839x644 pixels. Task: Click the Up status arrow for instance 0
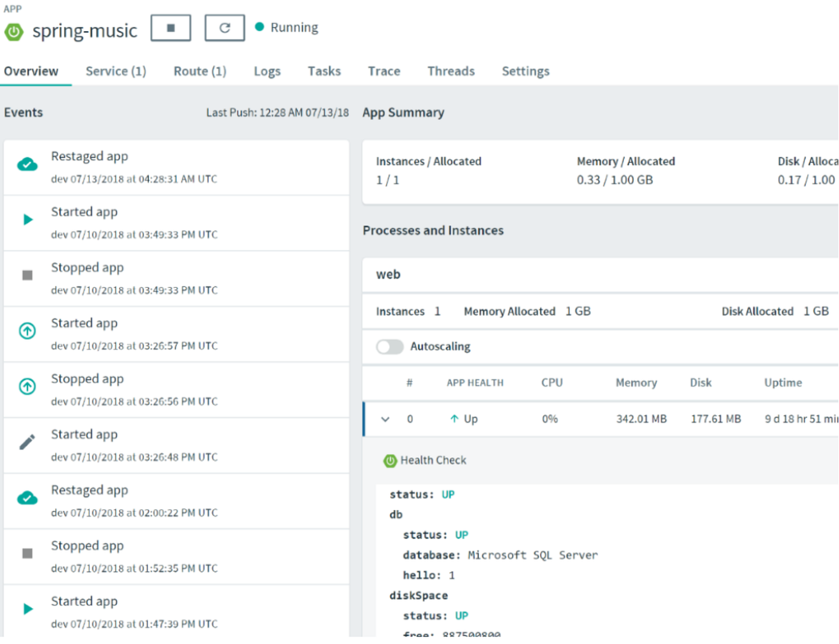tap(455, 419)
